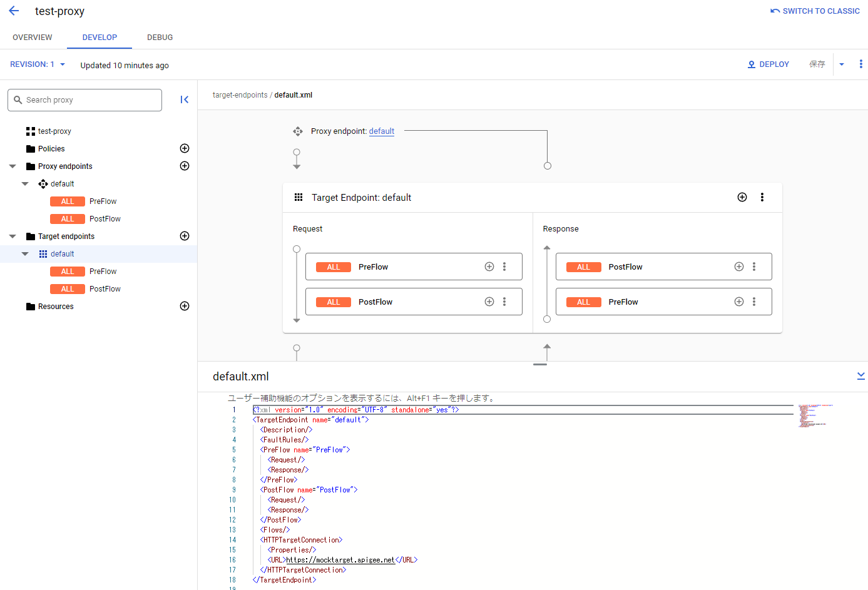
Task: Select the Develop tab
Action: (x=100, y=37)
